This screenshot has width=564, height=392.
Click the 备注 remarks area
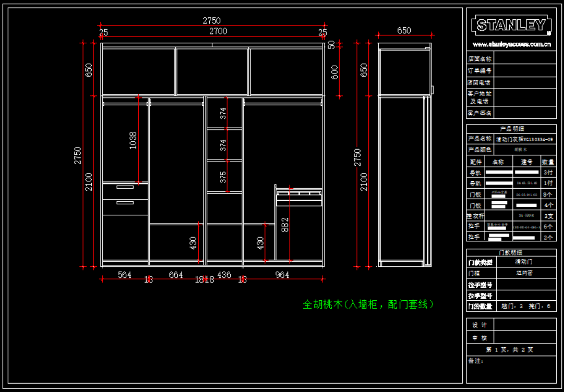coord(511,370)
